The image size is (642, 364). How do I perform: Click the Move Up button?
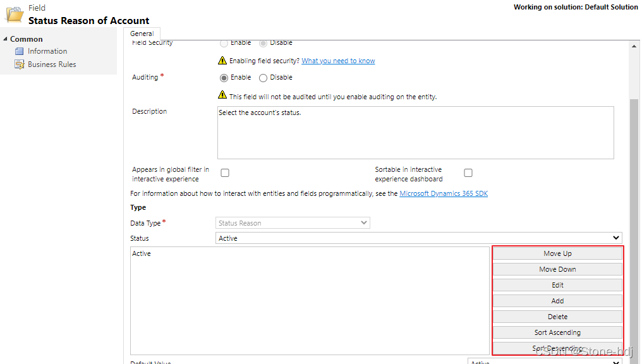(x=557, y=253)
